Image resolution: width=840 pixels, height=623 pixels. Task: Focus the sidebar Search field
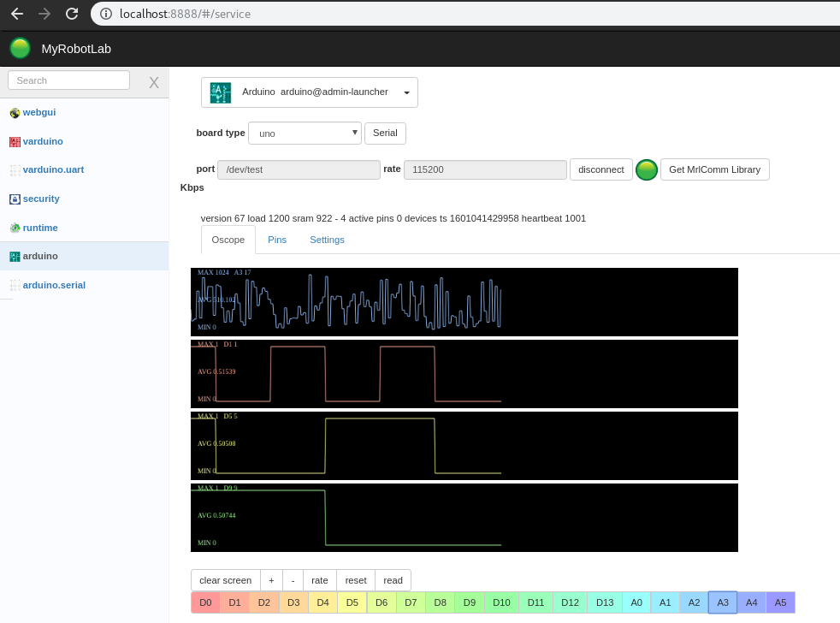[68, 80]
